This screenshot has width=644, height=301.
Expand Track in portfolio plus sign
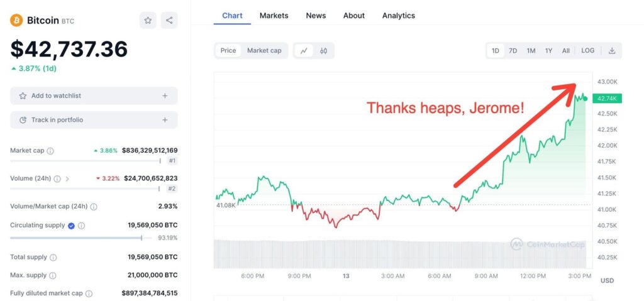tap(165, 120)
